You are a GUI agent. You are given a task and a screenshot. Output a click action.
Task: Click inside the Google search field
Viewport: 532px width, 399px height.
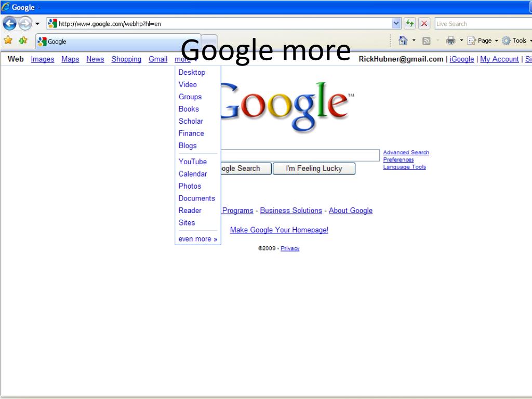tap(300, 155)
